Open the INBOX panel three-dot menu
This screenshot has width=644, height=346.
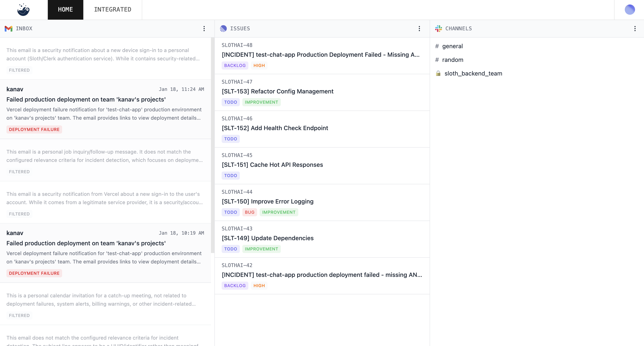pos(204,29)
